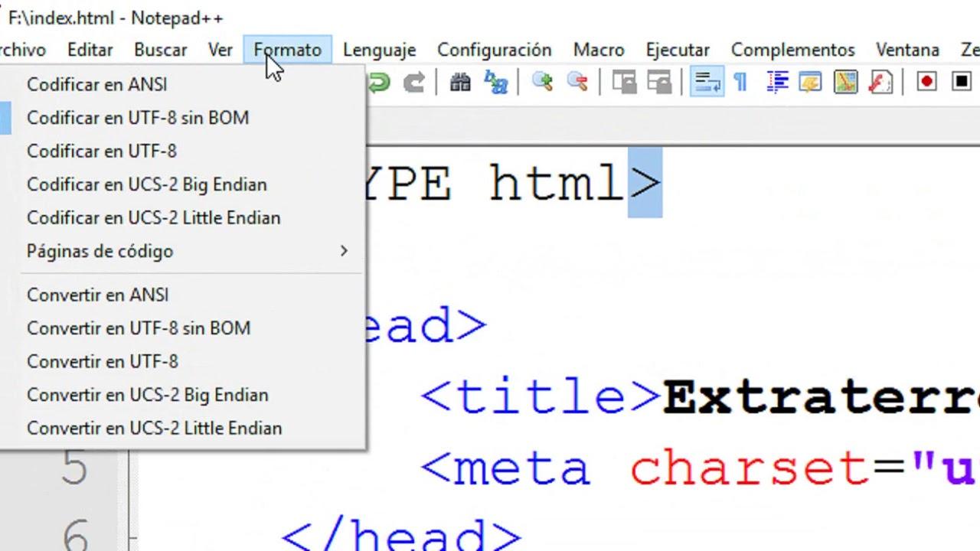Click the green Undo arrow icon
This screenshot has width=980, height=551.
378,82
